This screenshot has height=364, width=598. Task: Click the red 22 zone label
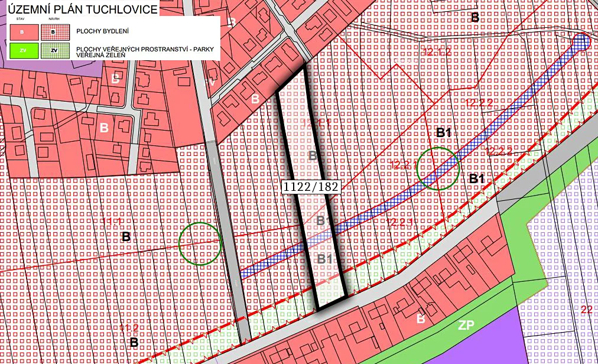[586, 310]
